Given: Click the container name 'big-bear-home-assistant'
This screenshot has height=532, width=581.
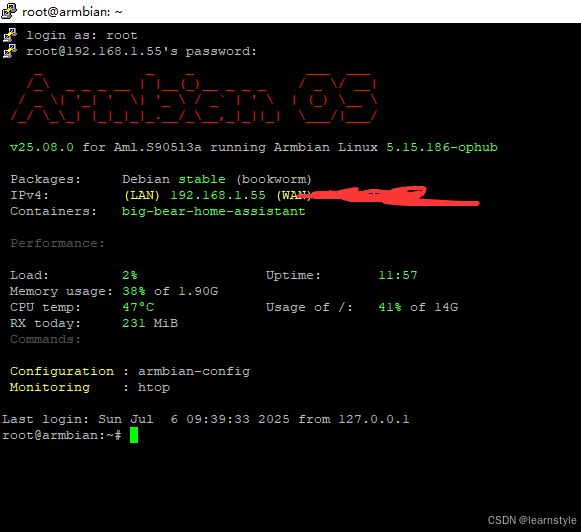Looking at the screenshot, I should coord(214,212).
